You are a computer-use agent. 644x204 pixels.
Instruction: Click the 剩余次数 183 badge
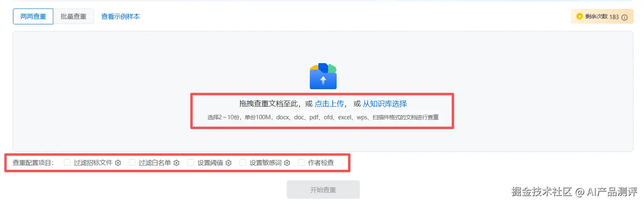(602, 17)
